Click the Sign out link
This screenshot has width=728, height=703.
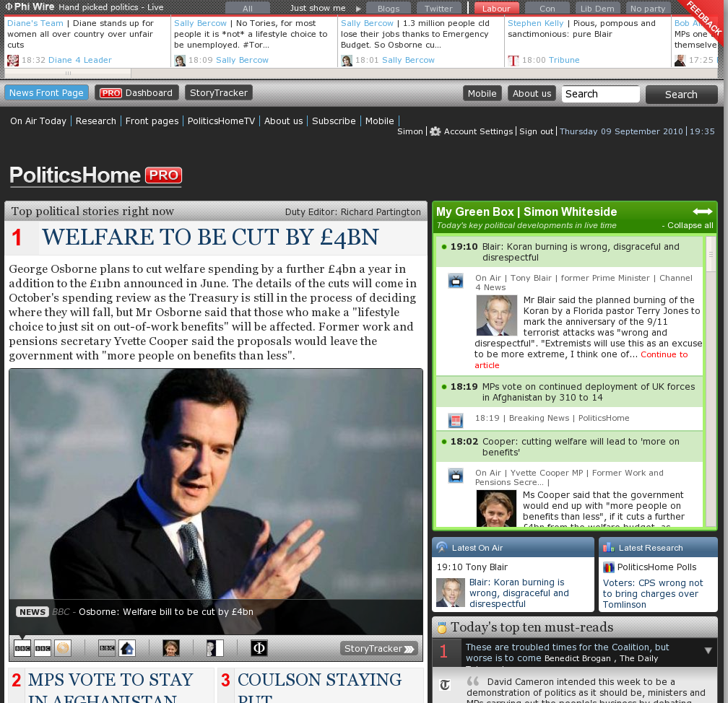[x=536, y=131]
